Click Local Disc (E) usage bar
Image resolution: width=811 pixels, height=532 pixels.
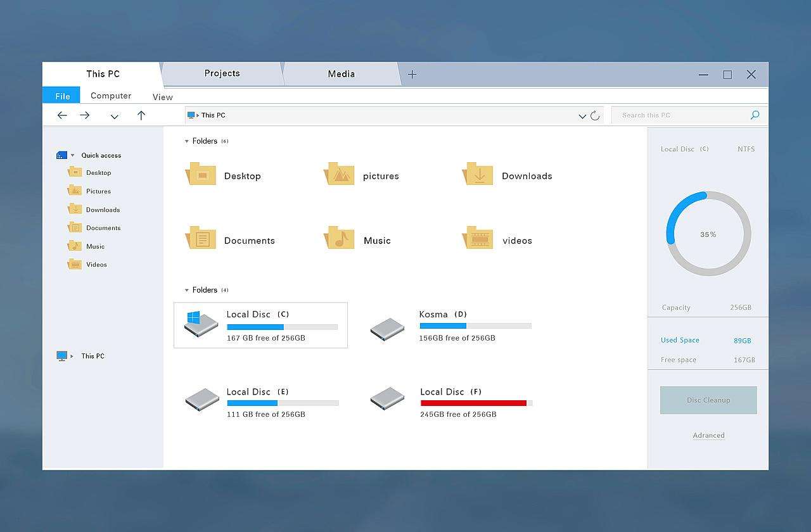(x=283, y=403)
